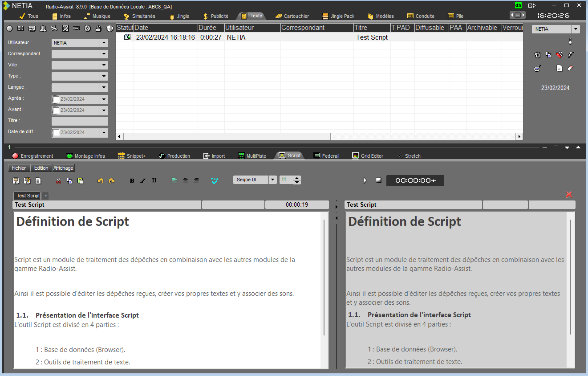Enable the Après date checkbox
Viewport: 588px width, 376px height.
(x=56, y=99)
